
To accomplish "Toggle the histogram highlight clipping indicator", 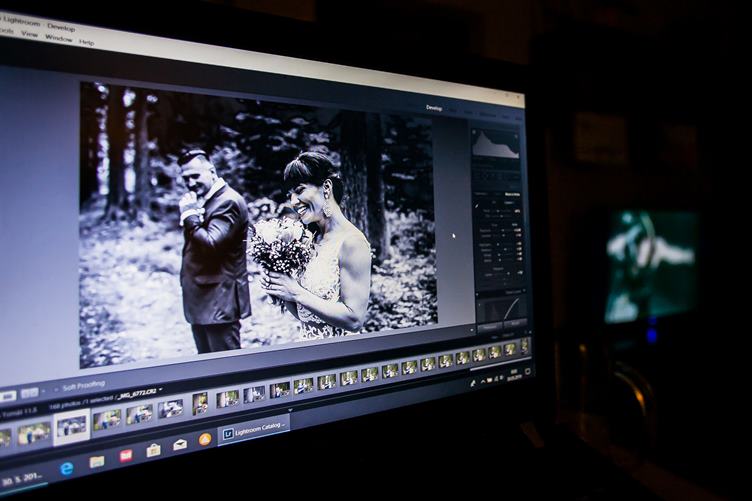I will 517,136.
